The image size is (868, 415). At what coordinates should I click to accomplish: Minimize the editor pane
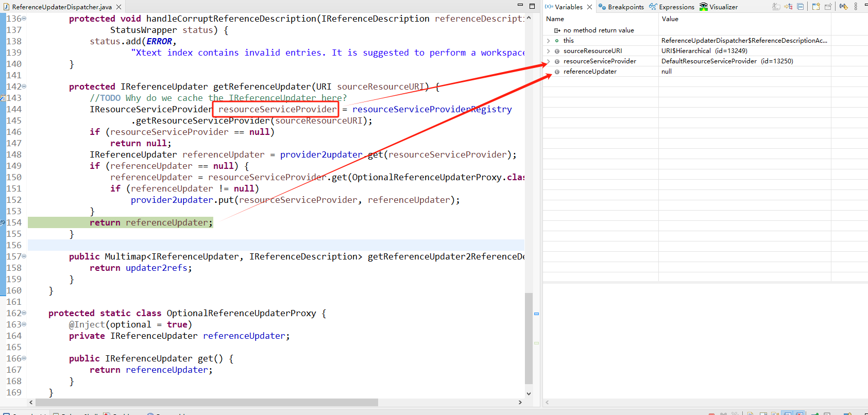pyautogui.click(x=520, y=5)
